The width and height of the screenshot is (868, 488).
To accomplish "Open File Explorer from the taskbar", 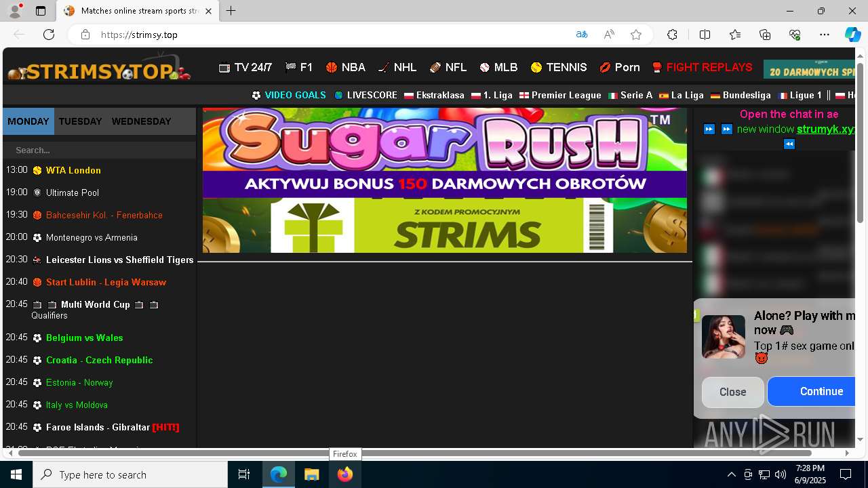I will [x=312, y=474].
